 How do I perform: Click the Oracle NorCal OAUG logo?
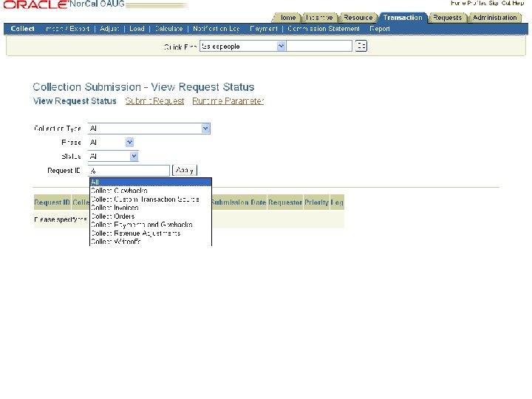pos(64,4)
